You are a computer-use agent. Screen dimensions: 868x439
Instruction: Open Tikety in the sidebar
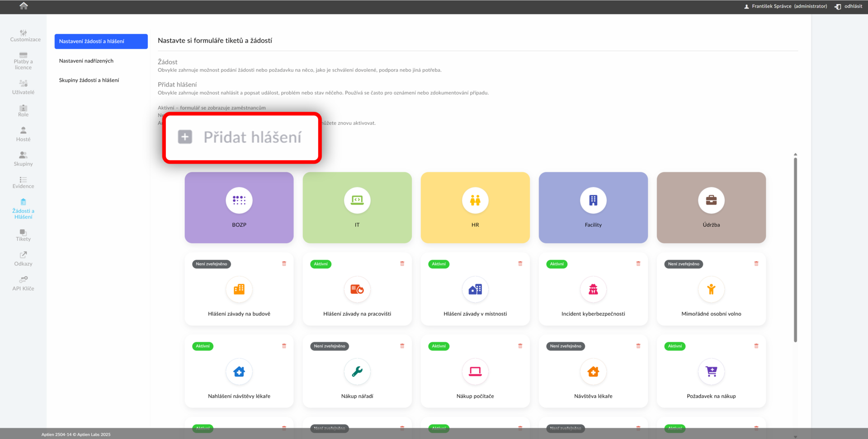[x=23, y=235]
